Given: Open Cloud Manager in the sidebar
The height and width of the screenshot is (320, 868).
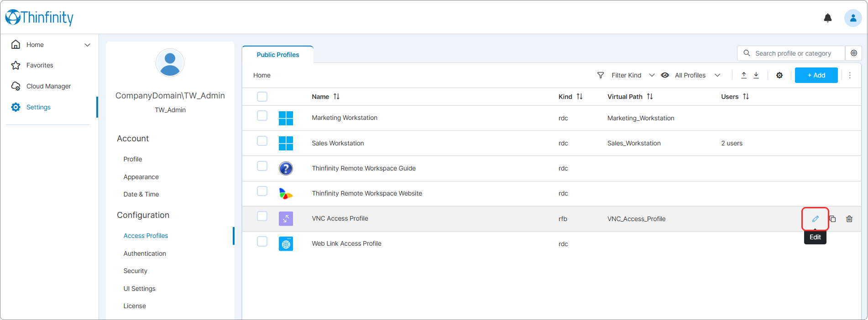Looking at the screenshot, I should (48, 86).
